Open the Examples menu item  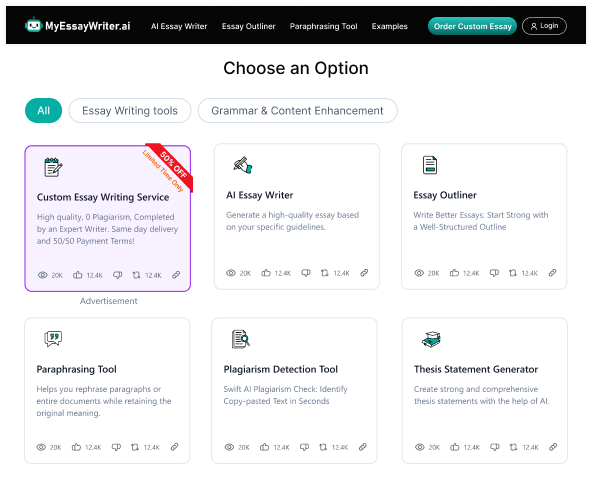390,26
